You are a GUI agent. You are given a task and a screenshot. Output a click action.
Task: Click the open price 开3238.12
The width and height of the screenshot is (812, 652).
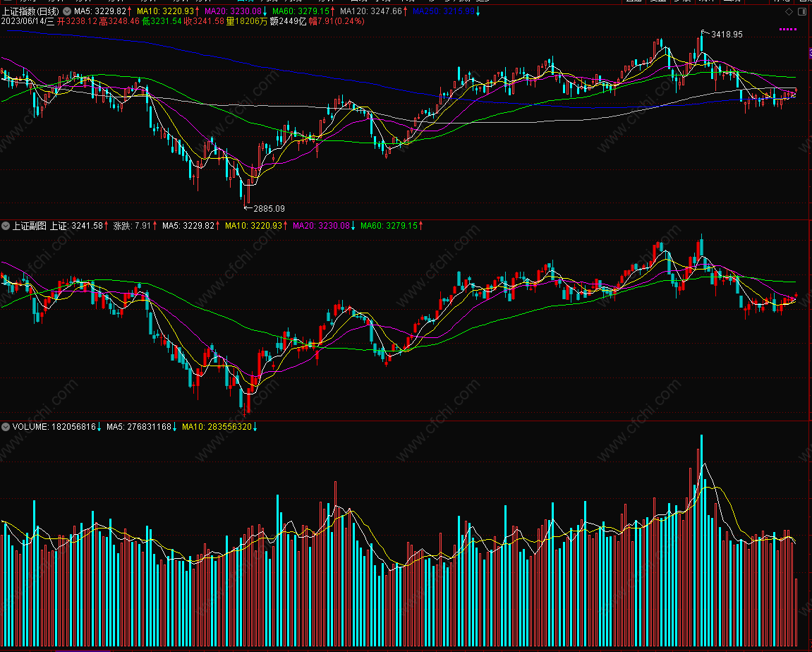pyautogui.click(x=77, y=21)
